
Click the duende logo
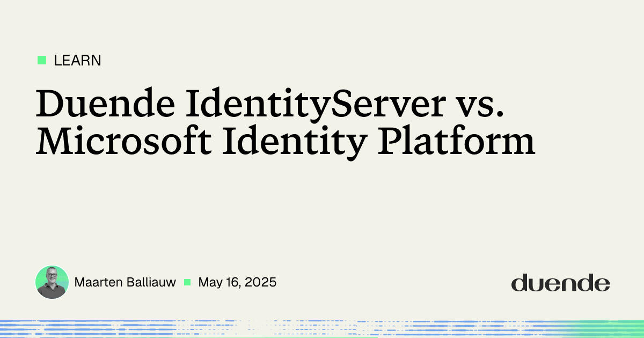point(560,282)
